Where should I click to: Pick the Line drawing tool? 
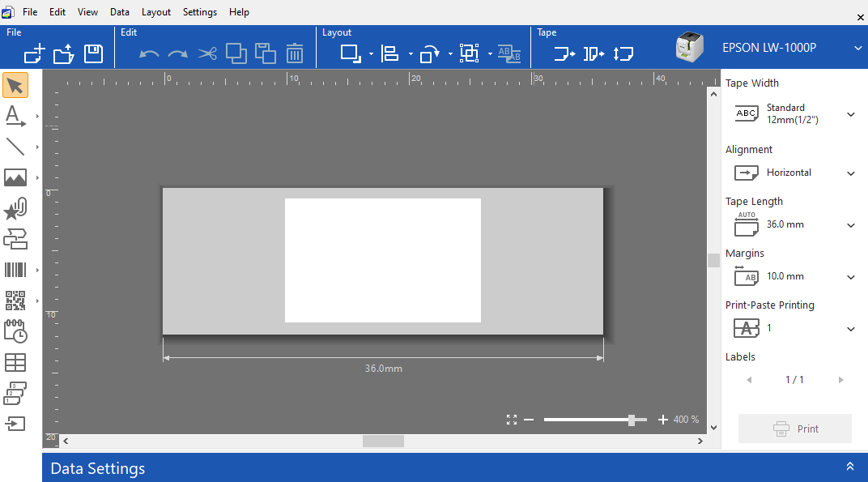coord(15,147)
